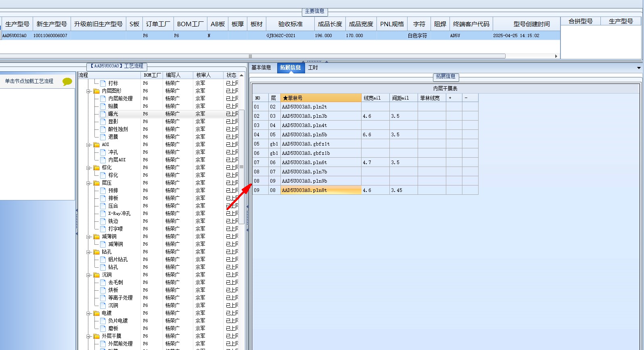Collapse the 内层图形 tree node

(88, 91)
